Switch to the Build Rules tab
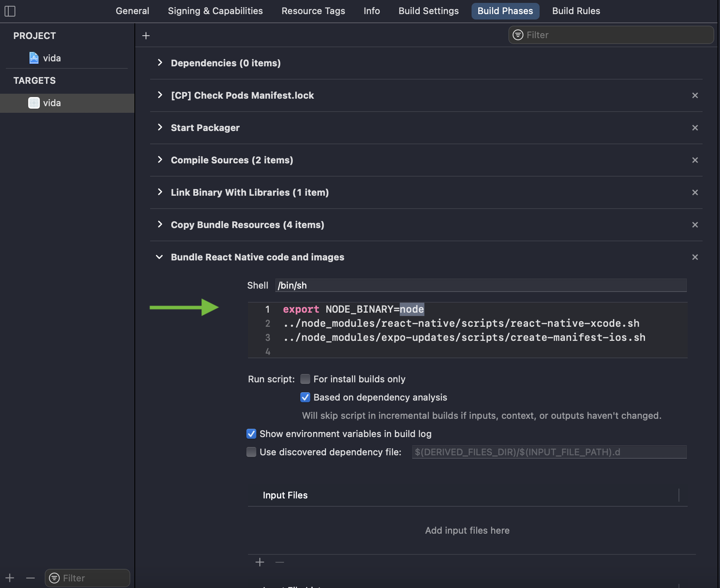Image resolution: width=720 pixels, height=588 pixels. click(576, 11)
